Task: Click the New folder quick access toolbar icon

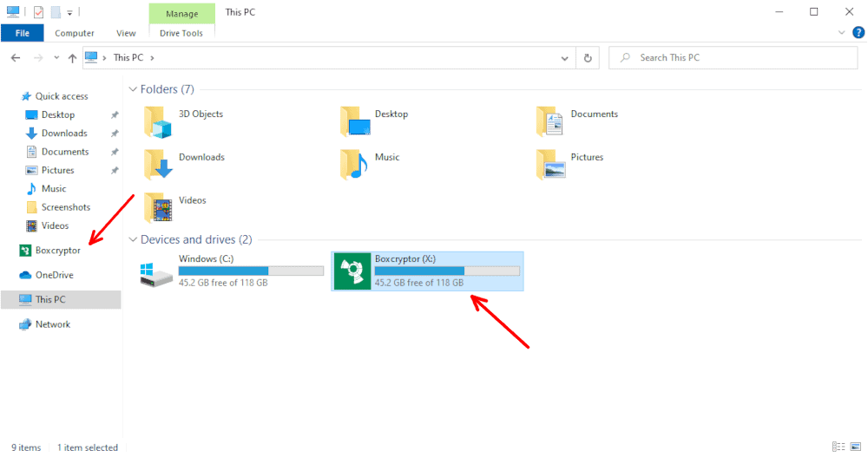Action: click(x=56, y=11)
